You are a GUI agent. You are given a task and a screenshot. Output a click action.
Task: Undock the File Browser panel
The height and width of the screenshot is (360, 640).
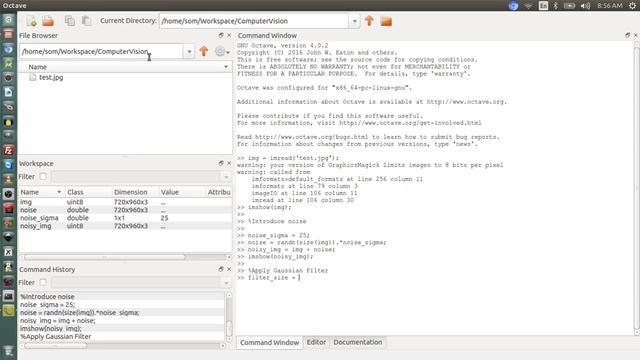click(x=221, y=36)
